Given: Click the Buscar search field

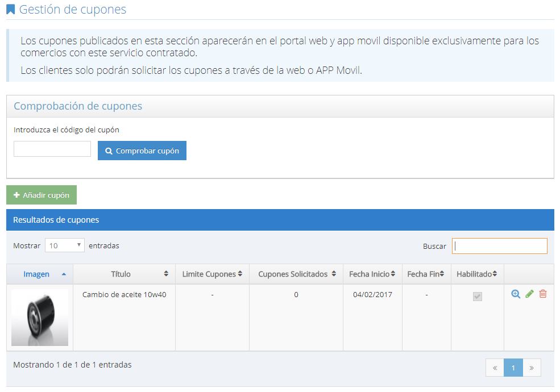Looking at the screenshot, I should click(500, 246).
